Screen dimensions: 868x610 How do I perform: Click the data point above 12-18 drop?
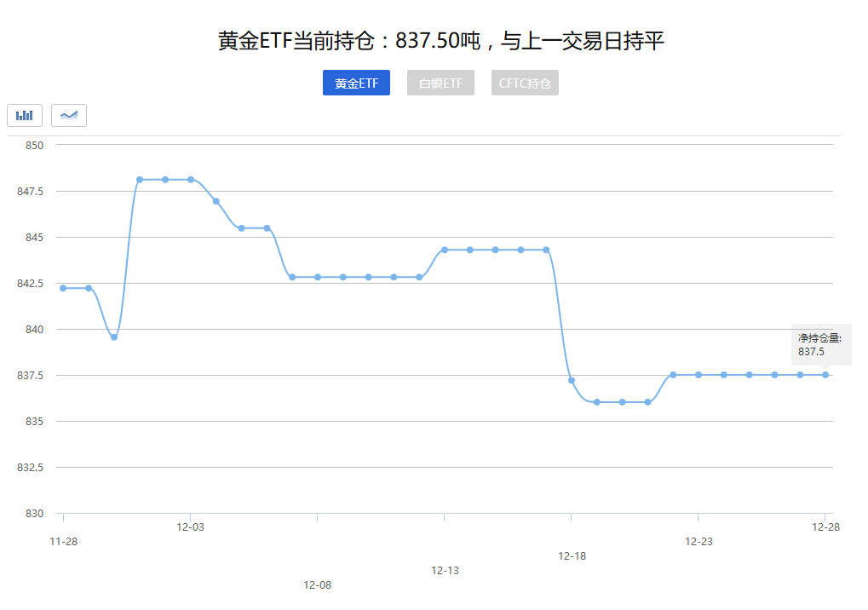(544, 250)
